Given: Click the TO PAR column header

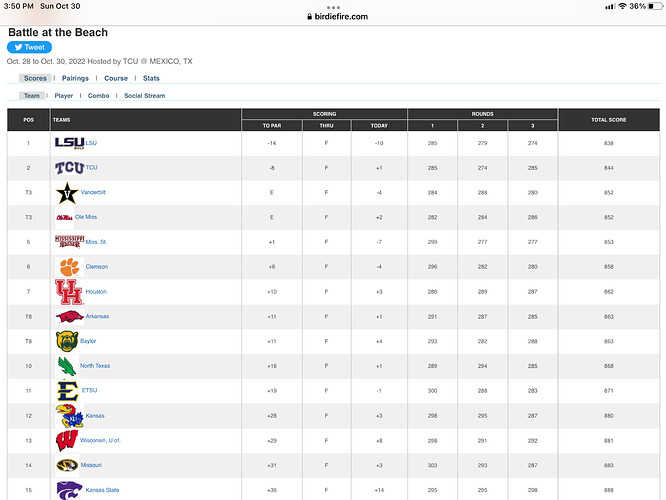Looking at the screenshot, I should 272,125.
